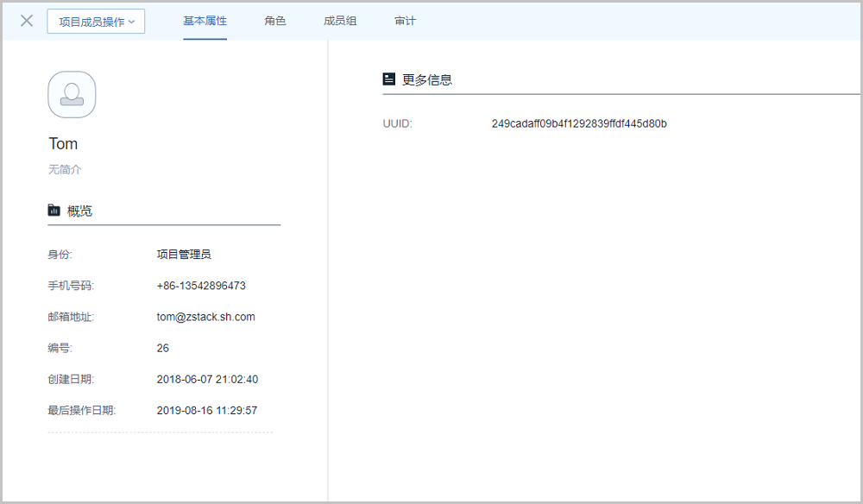This screenshot has width=863, height=504.
Task: Open the 项目成员操作 dropdown
Action: click(96, 22)
